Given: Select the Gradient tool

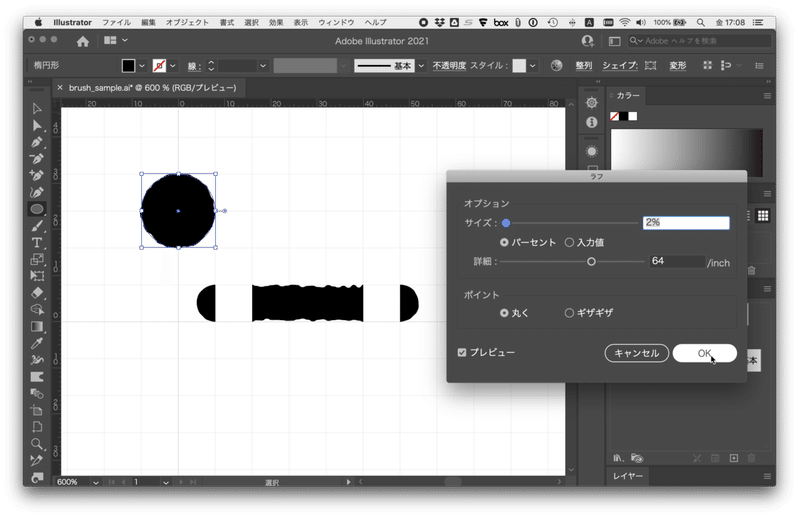Looking at the screenshot, I should [37, 327].
